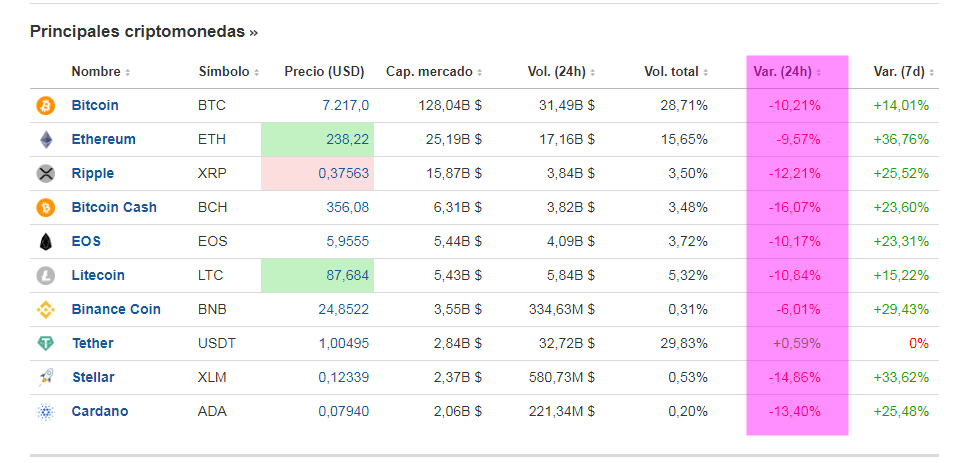Sort table by Cap. mercado column
The height and width of the screenshot is (463, 953).
coord(434,72)
